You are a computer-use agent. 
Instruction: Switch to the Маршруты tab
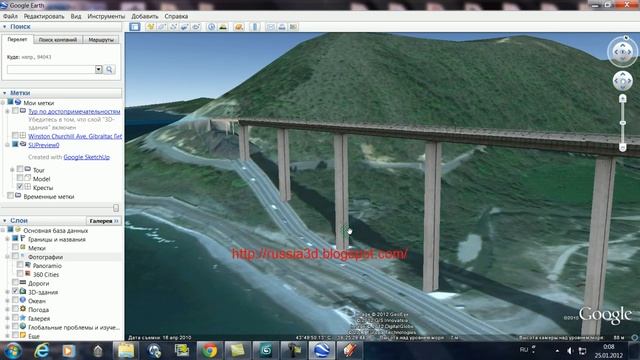point(101,40)
